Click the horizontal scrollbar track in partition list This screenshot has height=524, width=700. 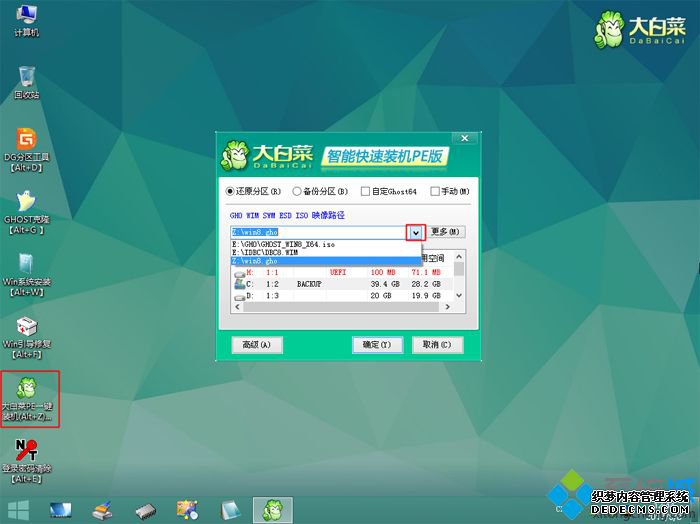[342, 307]
